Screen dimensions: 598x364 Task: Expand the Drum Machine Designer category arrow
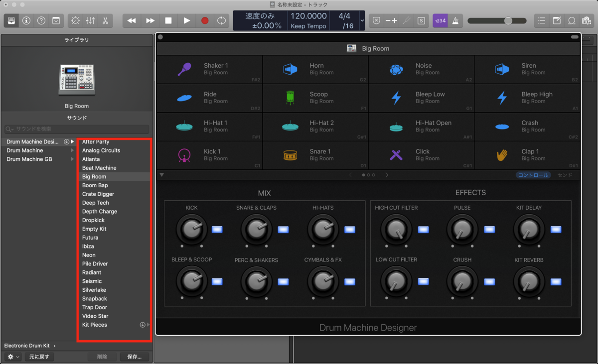pos(73,142)
